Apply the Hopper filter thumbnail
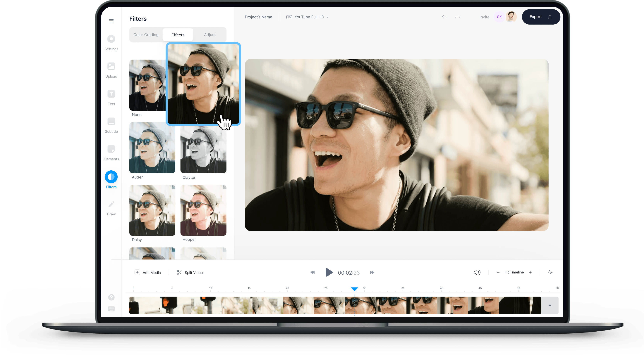 pyautogui.click(x=203, y=210)
